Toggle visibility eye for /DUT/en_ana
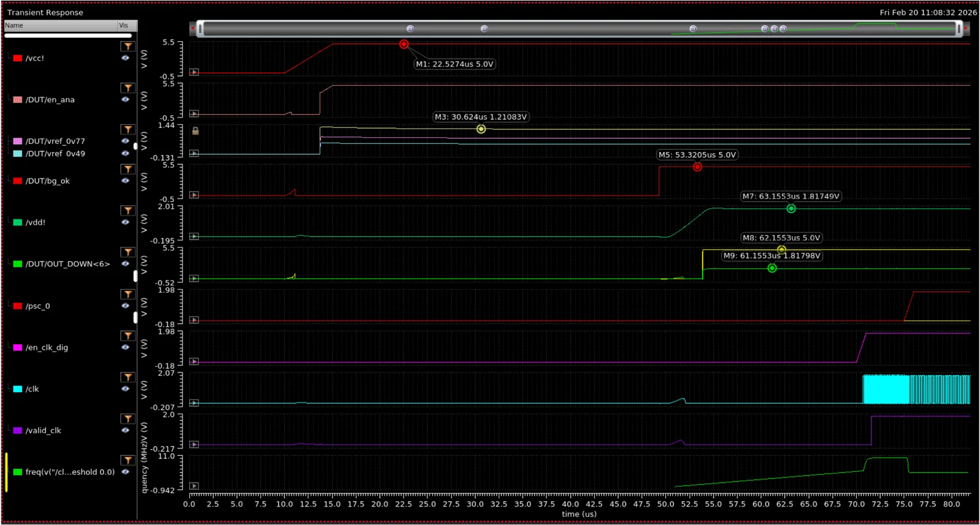980x525 pixels. point(126,99)
